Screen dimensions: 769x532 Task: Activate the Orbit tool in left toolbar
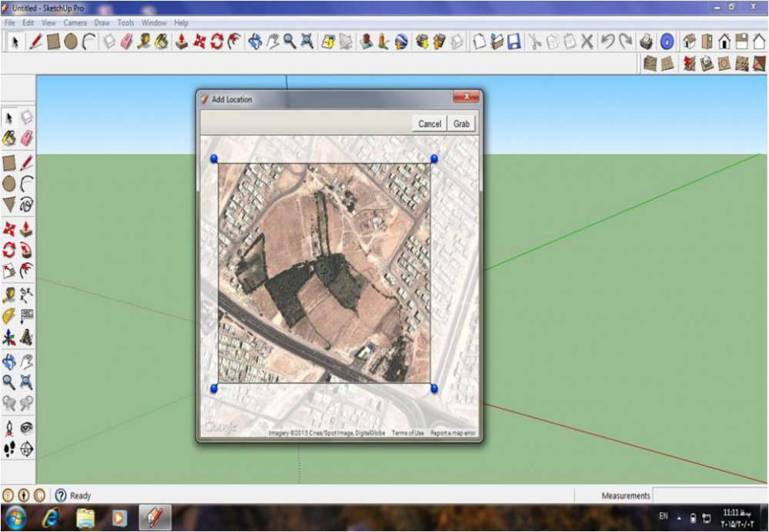click(9, 361)
